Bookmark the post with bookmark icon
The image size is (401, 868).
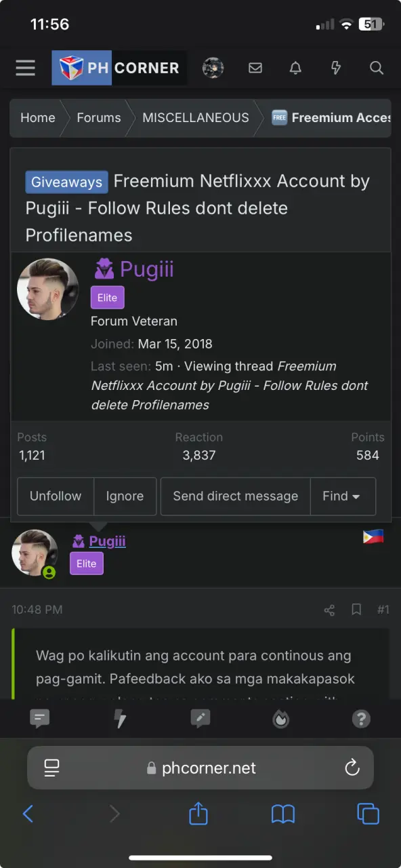(x=356, y=610)
